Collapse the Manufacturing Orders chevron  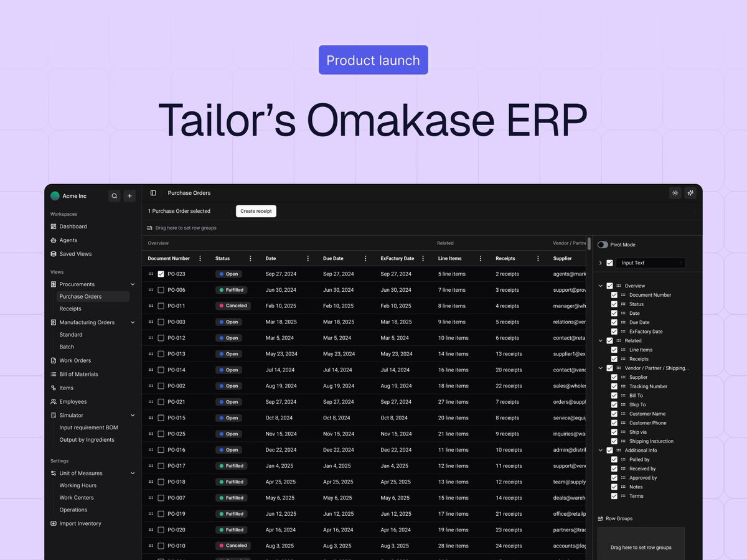click(133, 322)
